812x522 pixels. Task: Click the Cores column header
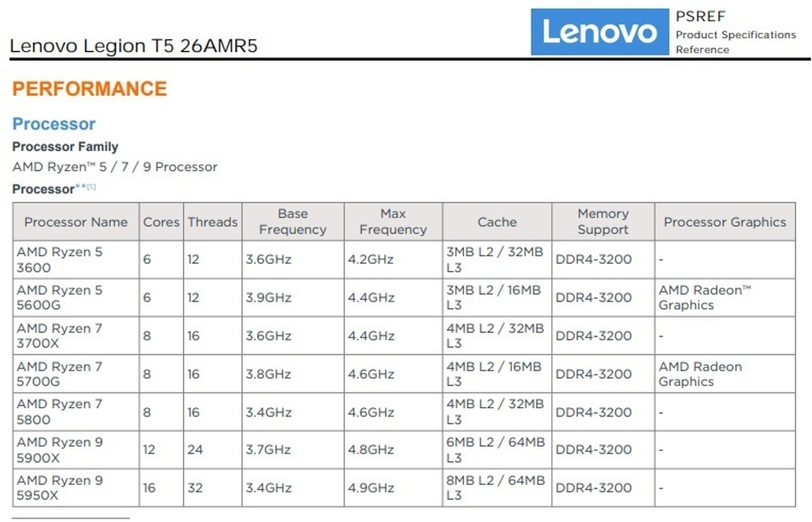pos(161,222)
